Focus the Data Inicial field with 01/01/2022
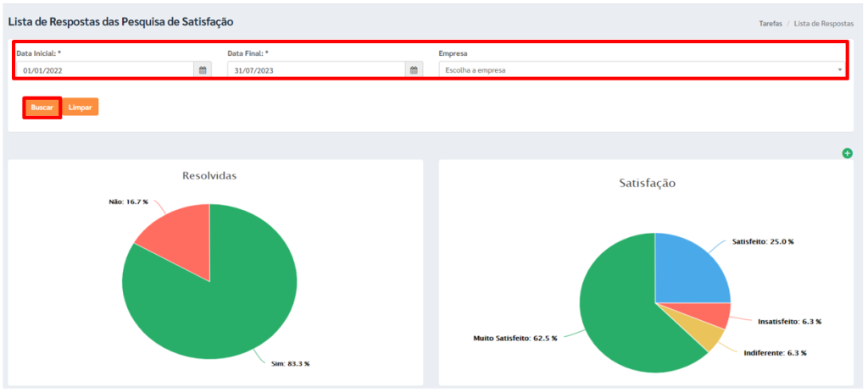The height and width of the screenshot is (392, 868). click(x=105, y=70)
